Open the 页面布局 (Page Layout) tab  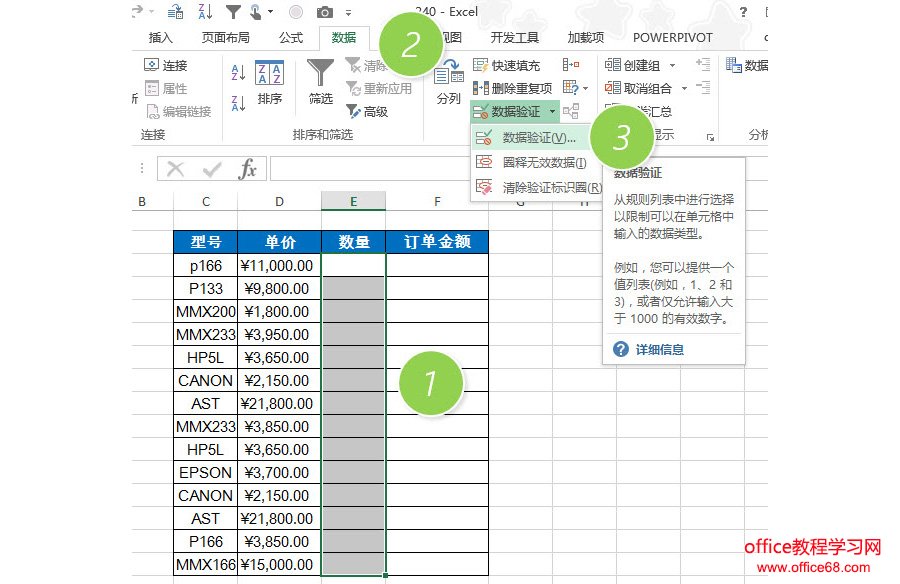225,37
